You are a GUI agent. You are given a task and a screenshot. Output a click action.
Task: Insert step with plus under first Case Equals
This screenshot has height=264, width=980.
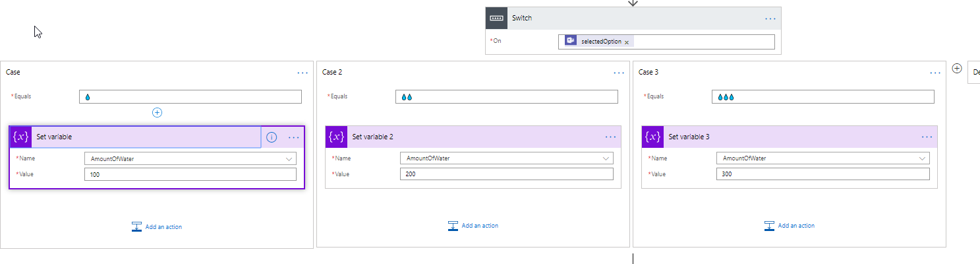(x=157, y=112)
